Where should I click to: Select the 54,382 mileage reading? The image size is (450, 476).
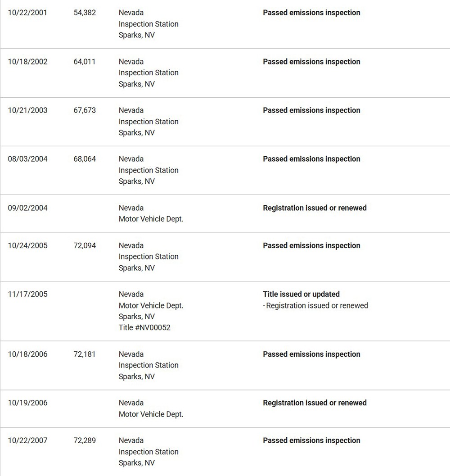pos(85,13)
